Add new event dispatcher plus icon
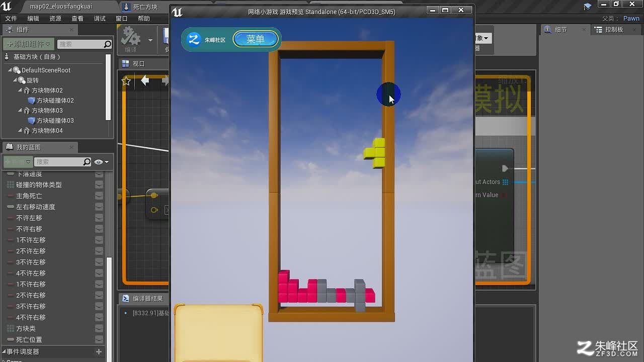Image resolution: width=644 pixels, height=362 pixels. click(x=99, y=351)
